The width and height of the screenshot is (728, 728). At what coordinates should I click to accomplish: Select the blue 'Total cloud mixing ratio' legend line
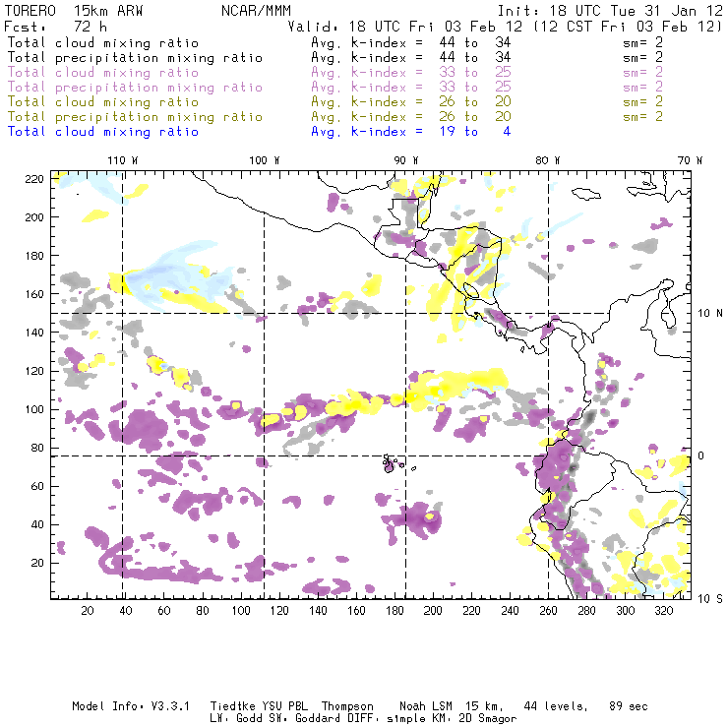click(103, 132)
